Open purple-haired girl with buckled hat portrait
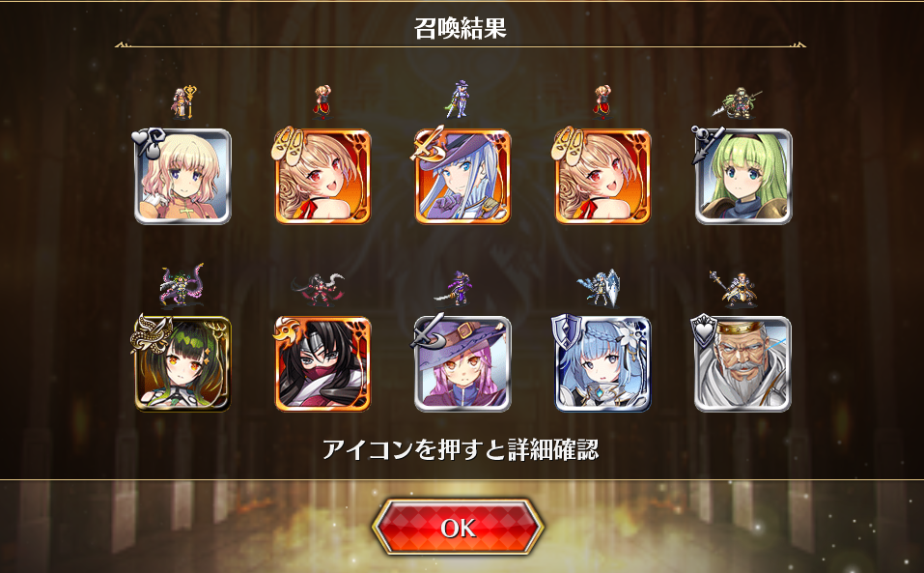The image size is (924, 573). click(462, 363)
